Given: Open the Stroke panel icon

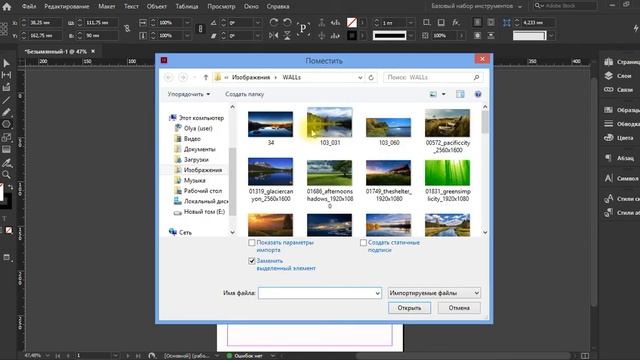Looking at the screenshot, I should (609, 124).
